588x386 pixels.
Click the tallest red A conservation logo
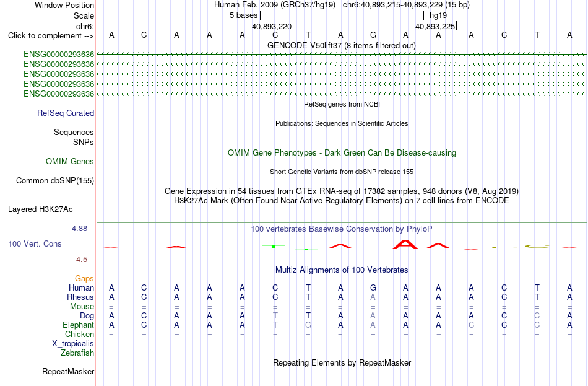click(405, 245)
